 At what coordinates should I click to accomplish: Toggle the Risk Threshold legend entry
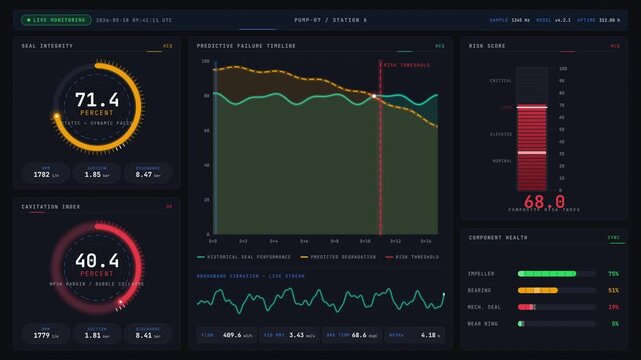point(412,257)
